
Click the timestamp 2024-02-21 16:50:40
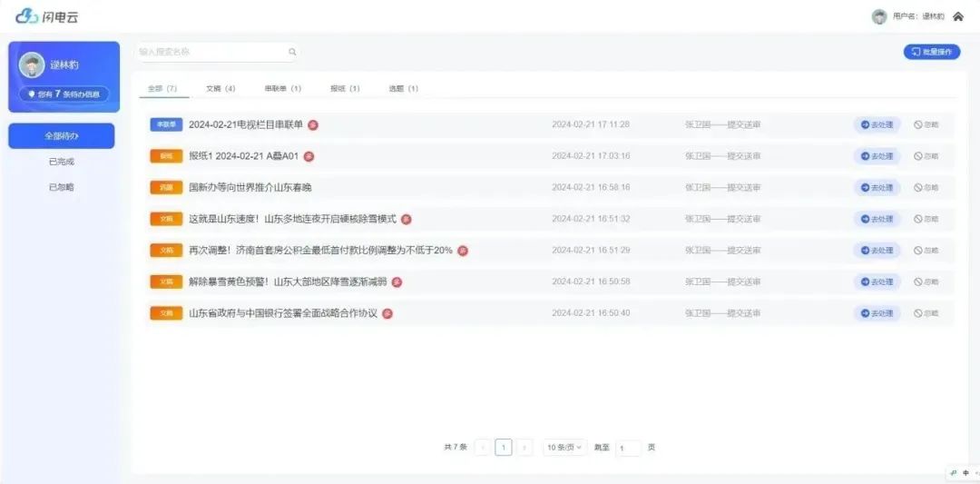click(591, 313)
